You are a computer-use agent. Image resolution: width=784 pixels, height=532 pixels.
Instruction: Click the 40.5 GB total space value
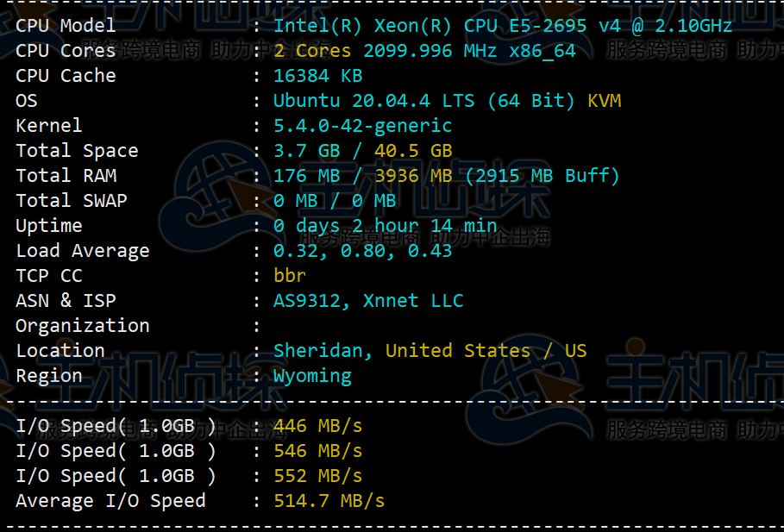(x=413, y=151)
